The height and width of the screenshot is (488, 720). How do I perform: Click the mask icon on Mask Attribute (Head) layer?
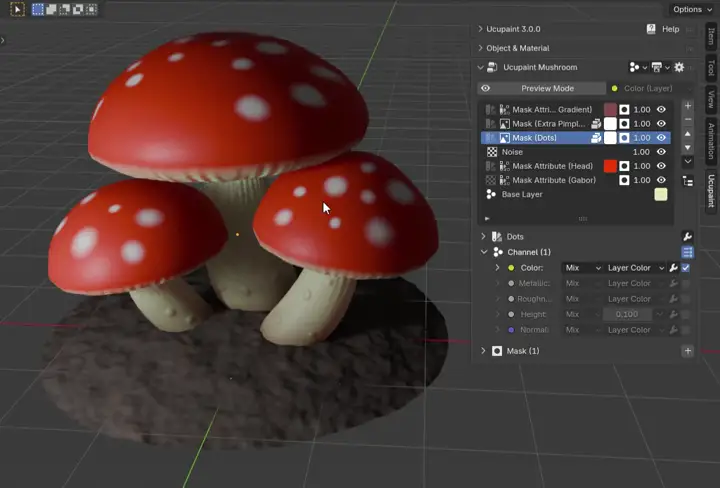coord(624,166)
